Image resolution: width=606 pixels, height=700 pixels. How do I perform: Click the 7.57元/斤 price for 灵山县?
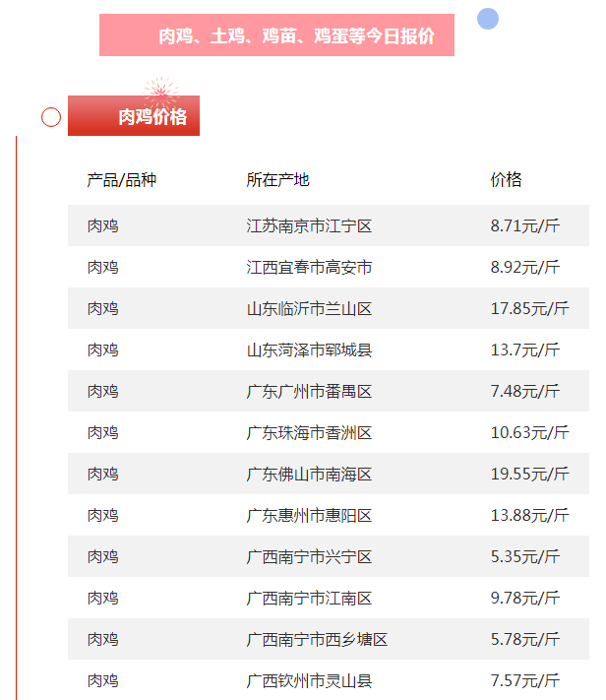tap(524, 681)
